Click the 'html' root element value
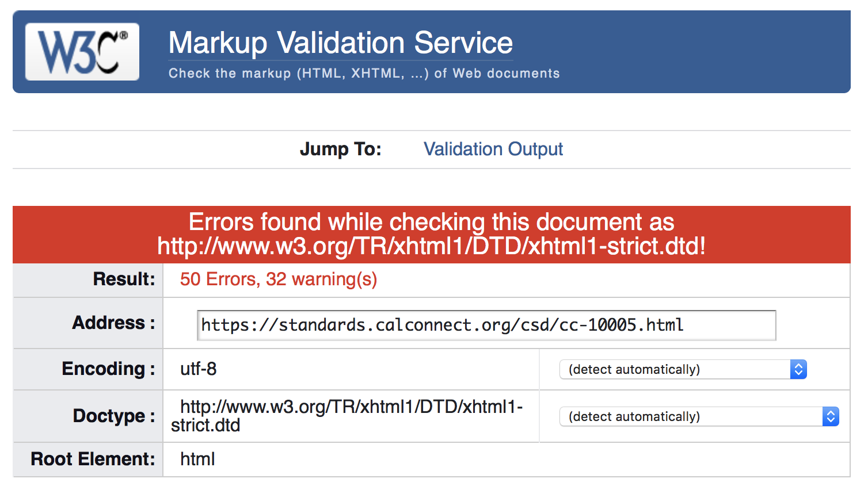This screenshot has width=868, height=490. (197, 459)
